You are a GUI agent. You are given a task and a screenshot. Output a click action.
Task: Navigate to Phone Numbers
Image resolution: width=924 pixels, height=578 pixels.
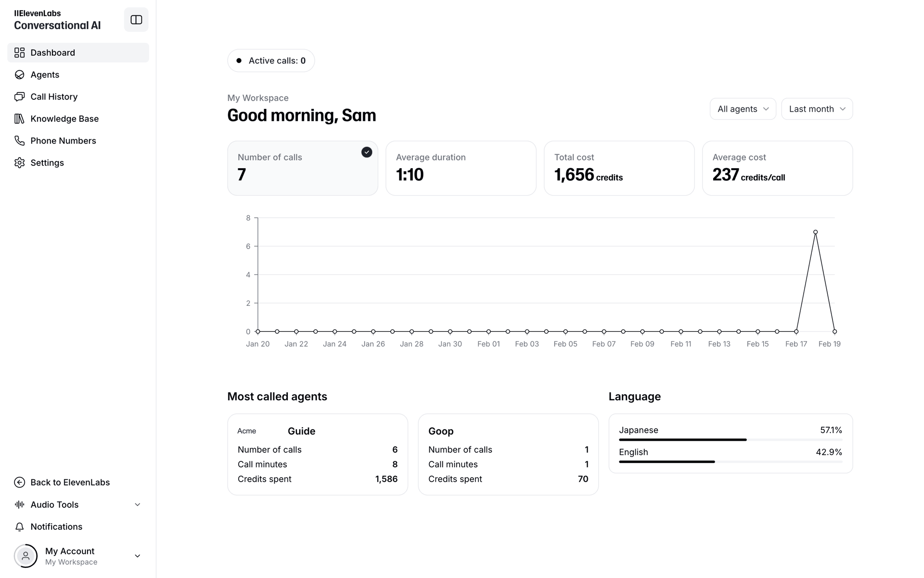pos(78,141)
